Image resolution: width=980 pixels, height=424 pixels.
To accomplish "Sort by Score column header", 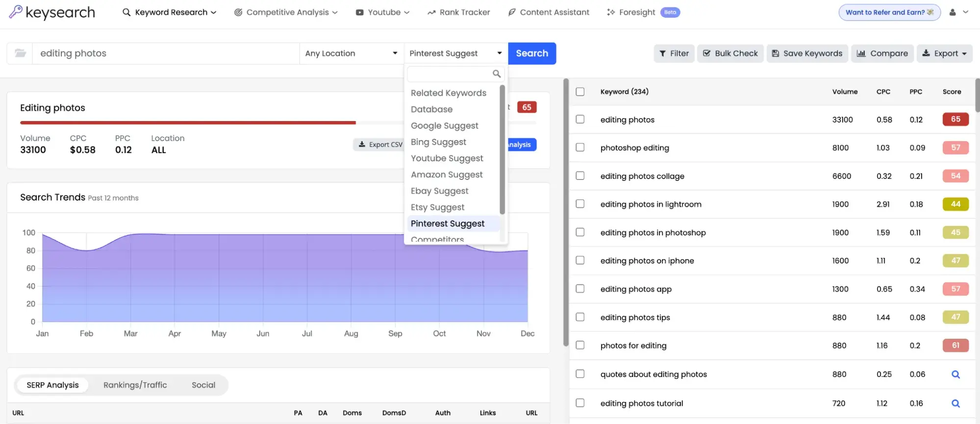I will tap(952, 92).
